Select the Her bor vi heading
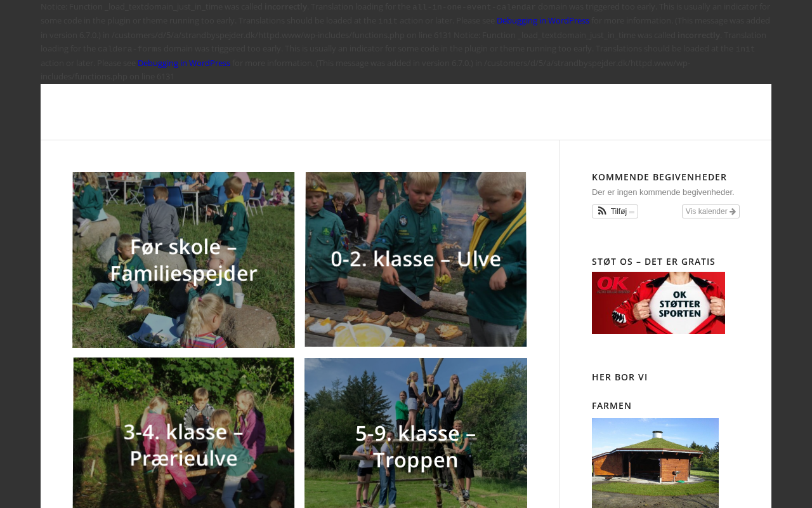This screenshot has height=508, width=812. click(620, 377)
